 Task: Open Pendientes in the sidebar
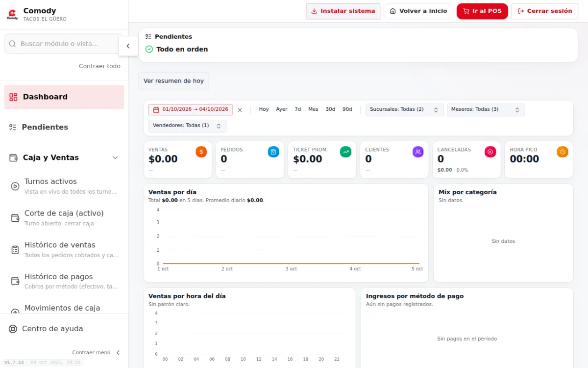point(64,127)
